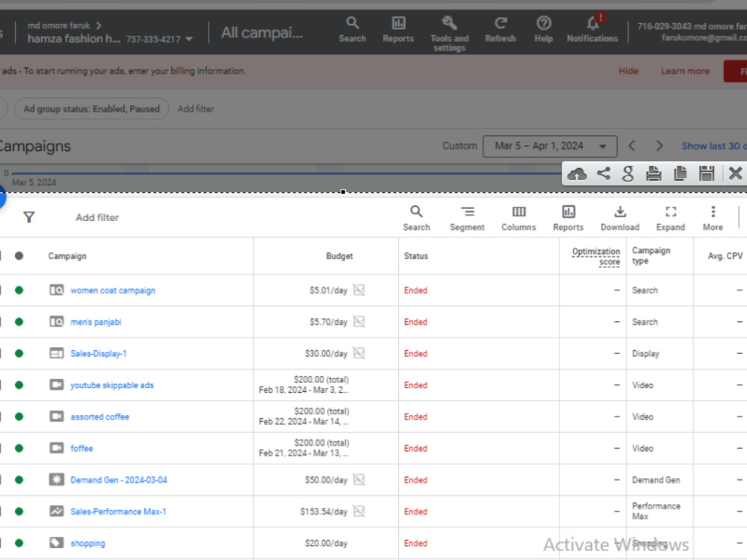
Task: Sort by the Budget column header
Action: point(339,255)
